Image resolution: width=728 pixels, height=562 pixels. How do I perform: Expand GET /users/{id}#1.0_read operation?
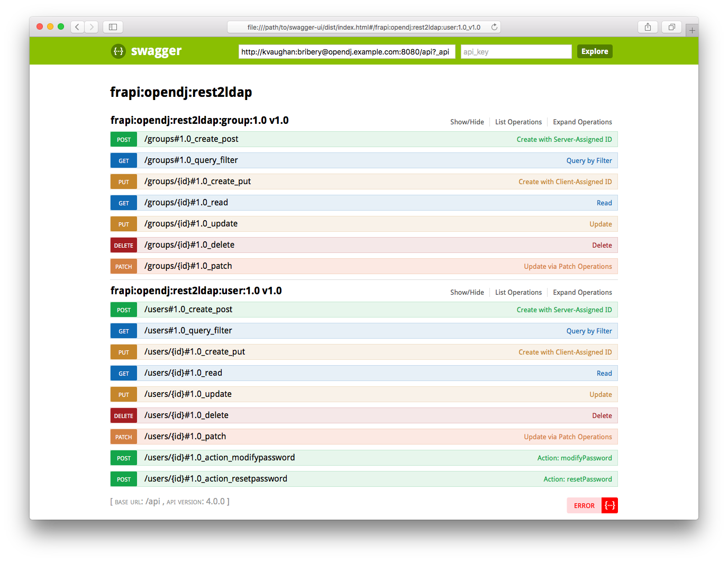click(364, 373)
